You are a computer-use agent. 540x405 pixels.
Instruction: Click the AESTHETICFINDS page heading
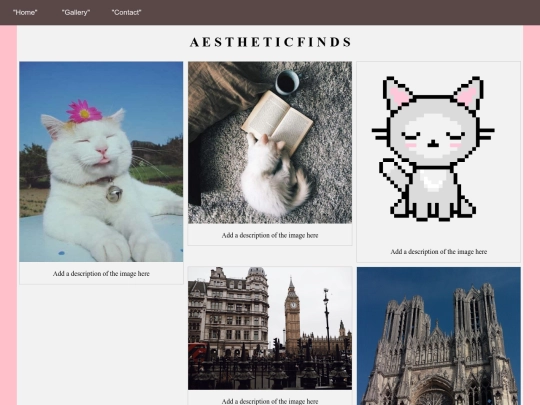[x=270, y=42]
